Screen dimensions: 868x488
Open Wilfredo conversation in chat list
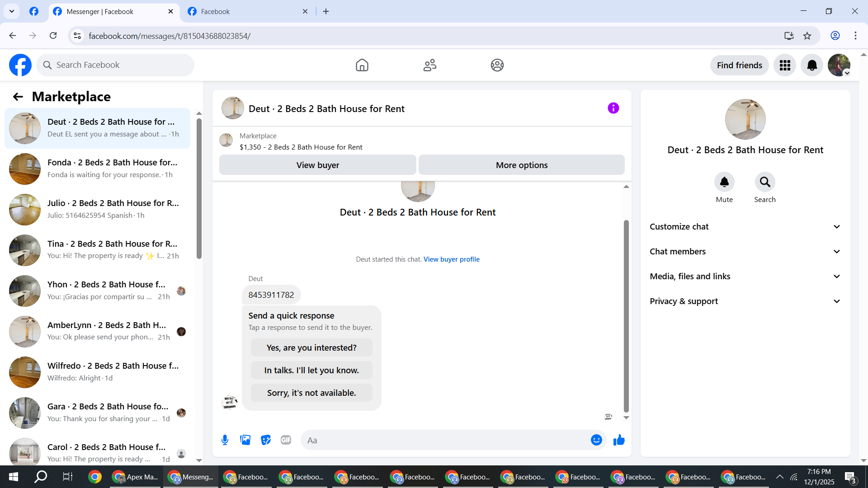pyautogui.click(x=97, y=372)
